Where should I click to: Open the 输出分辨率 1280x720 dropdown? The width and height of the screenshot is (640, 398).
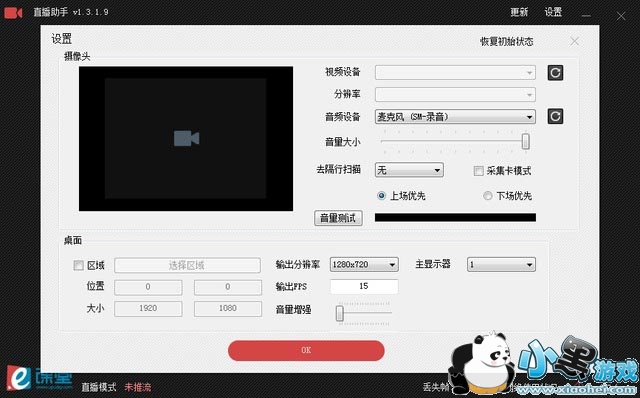[x=364, y=265]
